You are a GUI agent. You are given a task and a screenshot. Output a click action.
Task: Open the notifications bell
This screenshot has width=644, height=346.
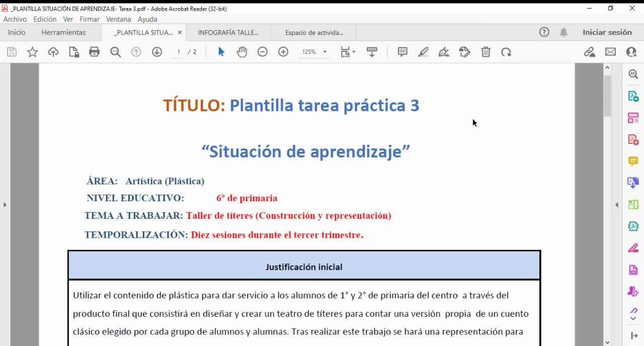tap(563, 32)
